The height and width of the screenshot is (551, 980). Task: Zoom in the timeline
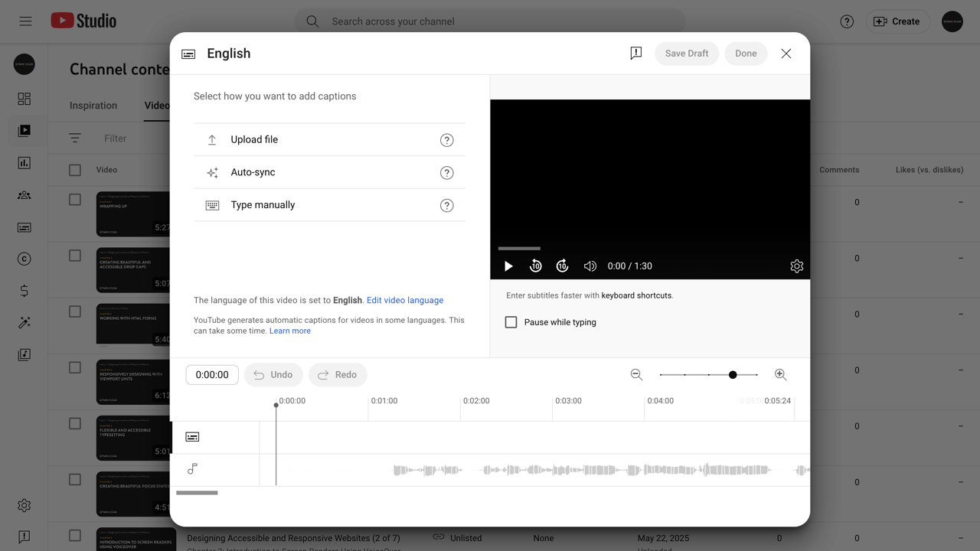click(780, 374)
